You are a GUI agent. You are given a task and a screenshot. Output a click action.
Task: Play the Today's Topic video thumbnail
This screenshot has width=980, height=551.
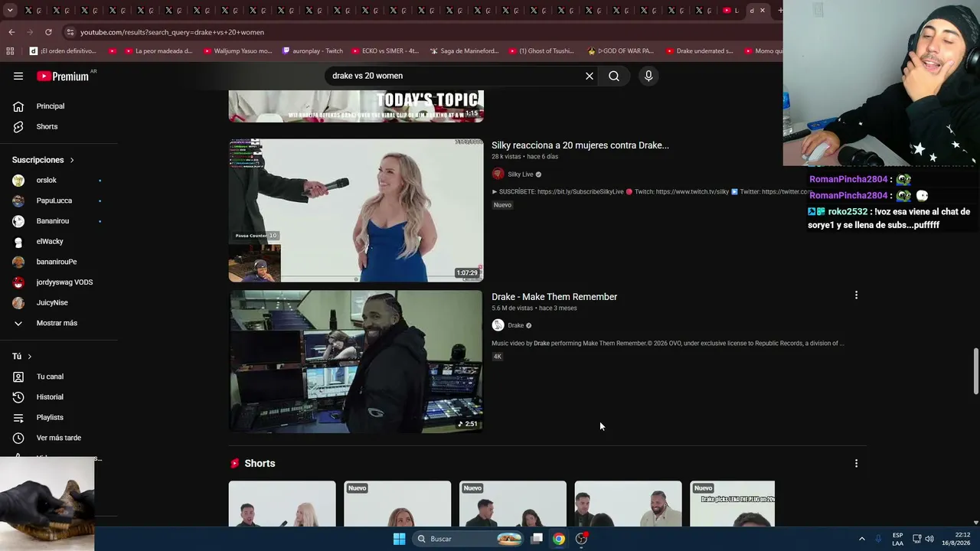(x=356, y=106)
